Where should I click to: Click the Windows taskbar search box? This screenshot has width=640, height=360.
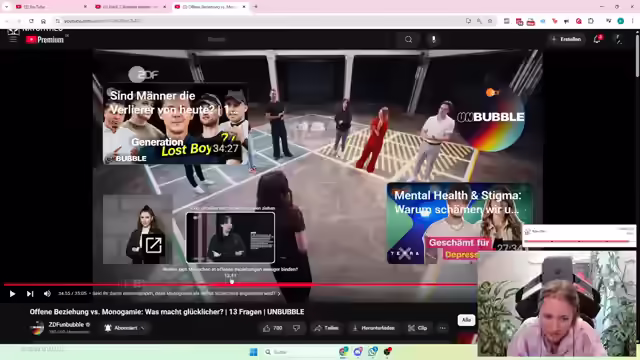click(299, 352)
